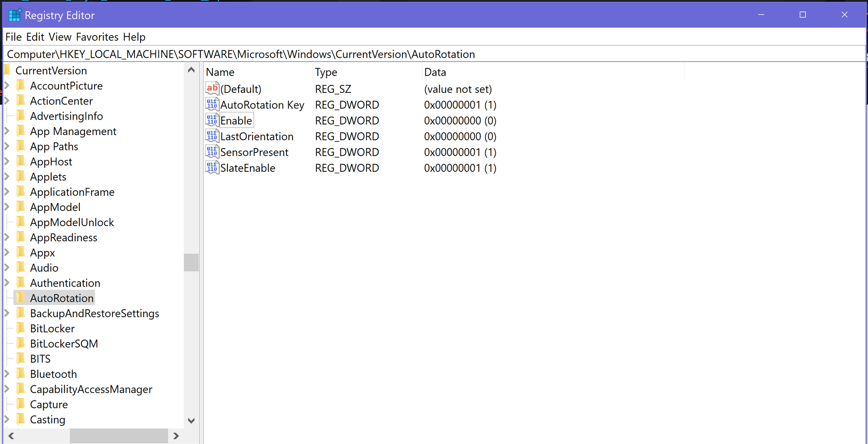
Task: Click the AutoRotation folder icon
Action: pos(20,298)
